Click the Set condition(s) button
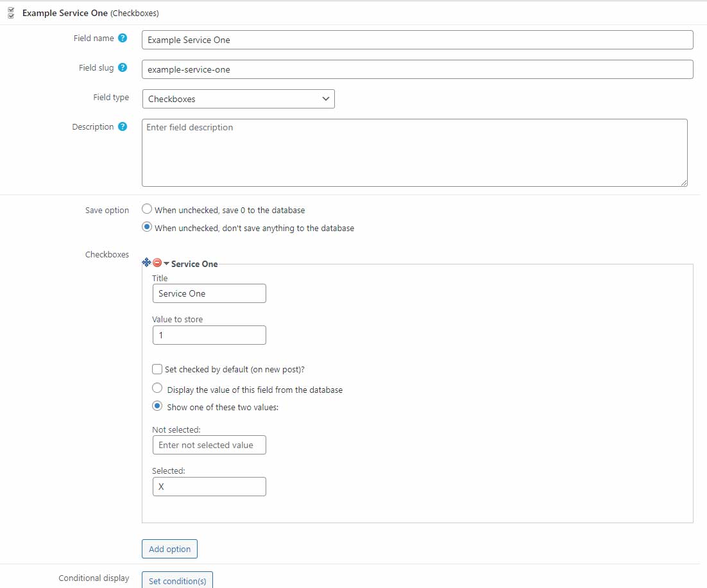This screenshot has height=588, width=707. coord(177,580)
